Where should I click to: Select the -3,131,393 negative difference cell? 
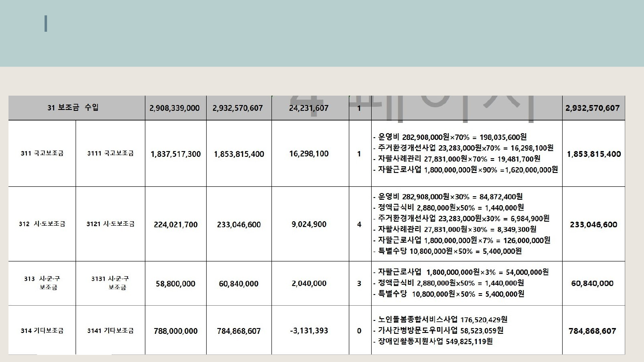coord(309,331)
